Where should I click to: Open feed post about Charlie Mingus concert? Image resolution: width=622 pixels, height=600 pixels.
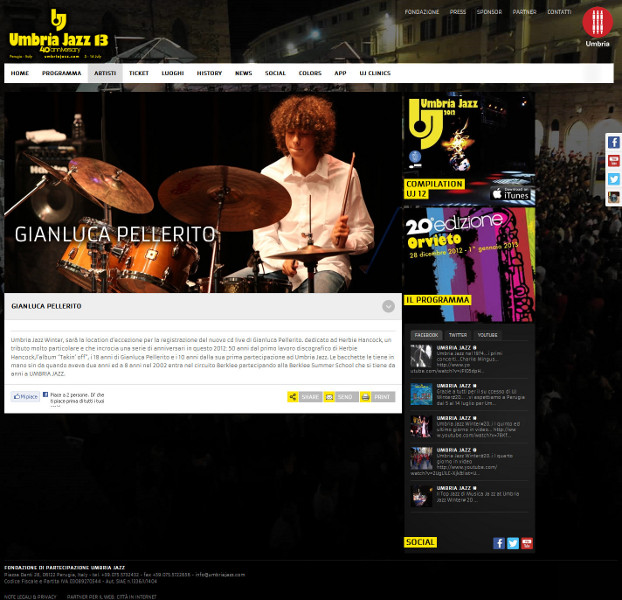pyautogui.click(x=469, y=359)
